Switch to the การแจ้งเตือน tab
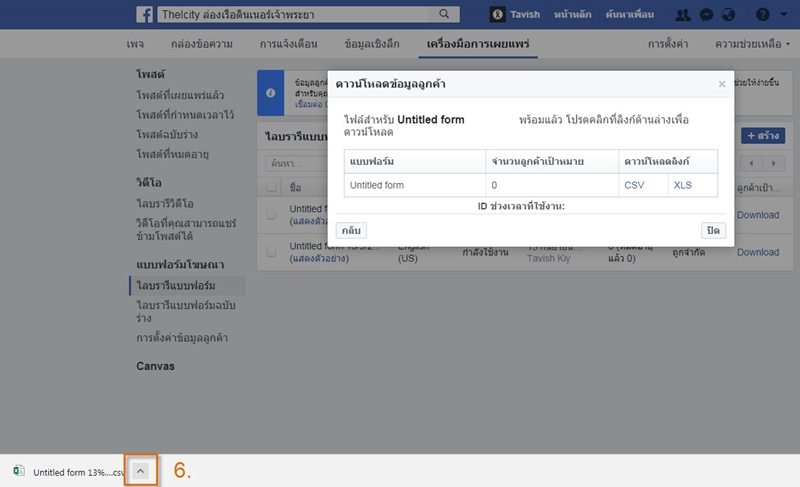800x487 pixels. [288, 44]
